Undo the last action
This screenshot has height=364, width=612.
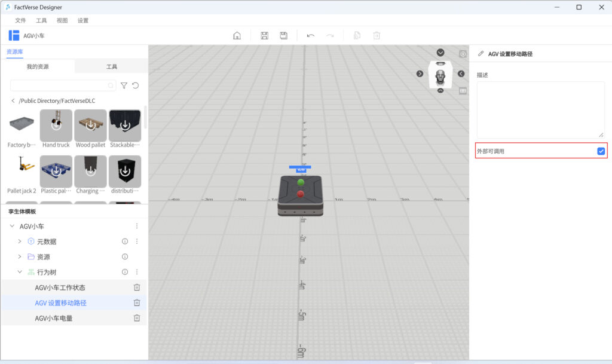point(311,35)
